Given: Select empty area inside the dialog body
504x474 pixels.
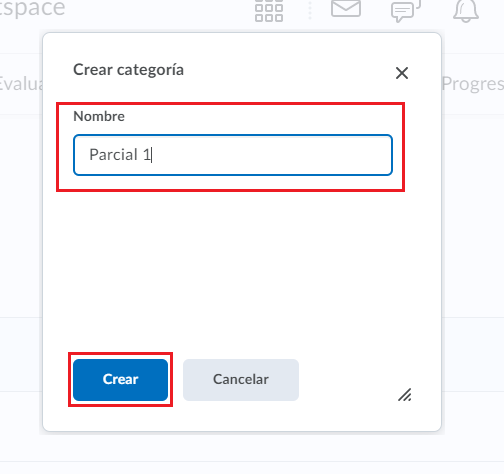Looking at the screenshot, I should coord(242,267).
